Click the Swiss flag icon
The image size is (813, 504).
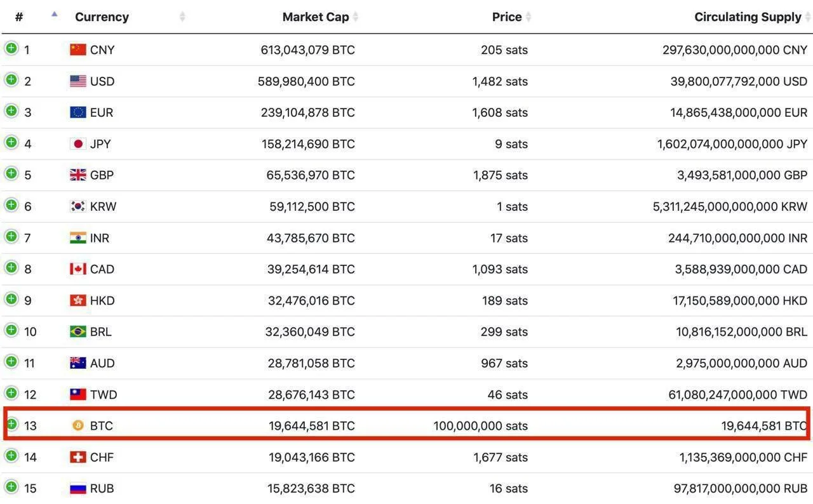coord(78,457)
